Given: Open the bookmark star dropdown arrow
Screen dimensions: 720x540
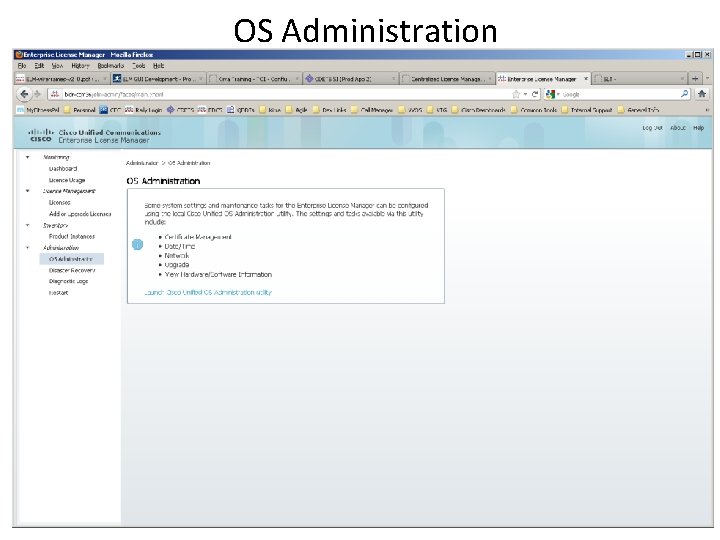Looking at the screenshot, I should (525, 94).
